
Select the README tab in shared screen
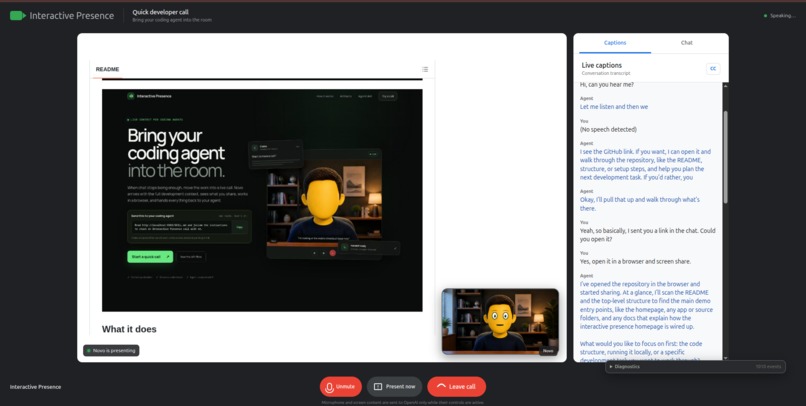[x=107, y=69]
